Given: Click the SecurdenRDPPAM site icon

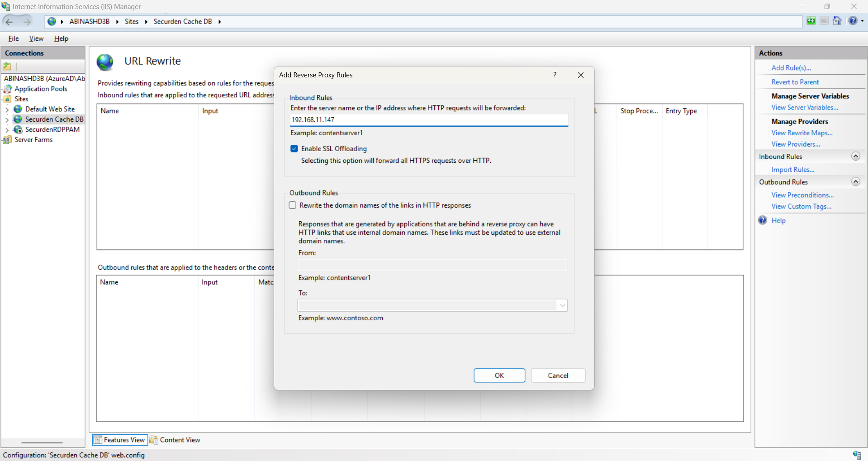Looking at the screenshot, I should [x=18, y=129].
